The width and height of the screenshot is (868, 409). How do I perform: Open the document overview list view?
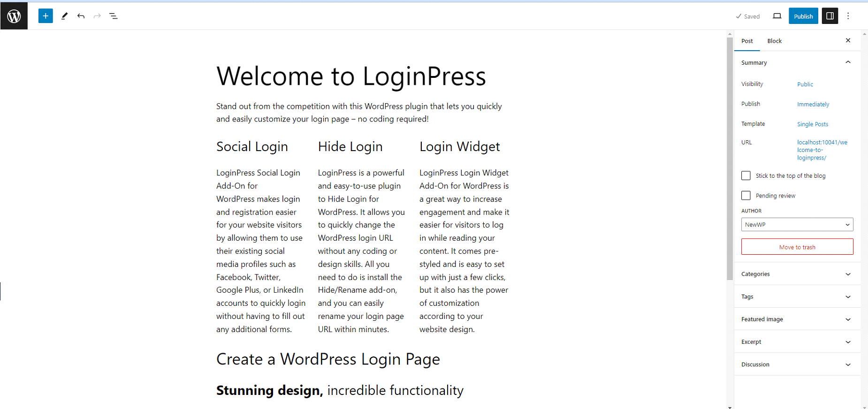tap(114, 16)
